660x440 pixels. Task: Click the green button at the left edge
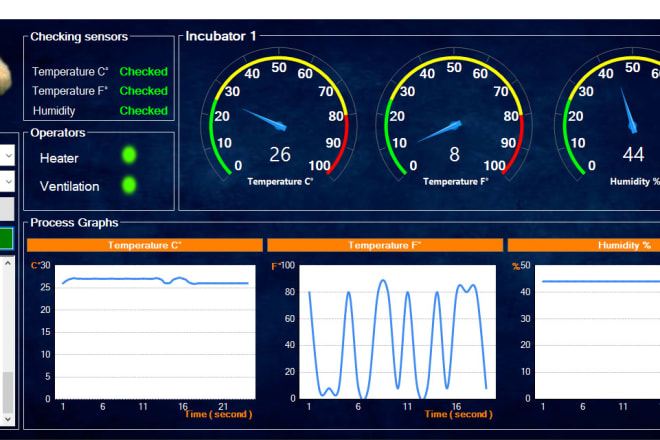coord(6,239)
